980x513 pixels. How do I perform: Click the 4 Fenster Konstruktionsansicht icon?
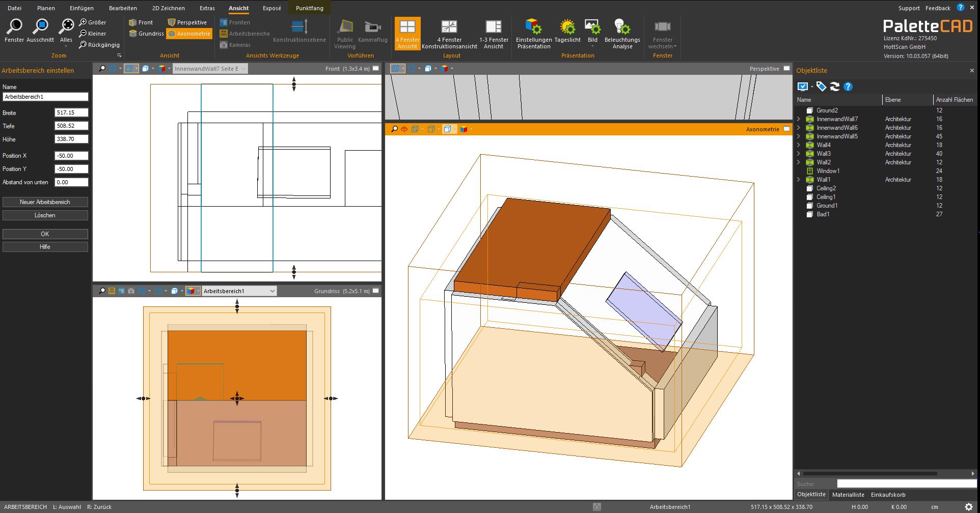449,27
